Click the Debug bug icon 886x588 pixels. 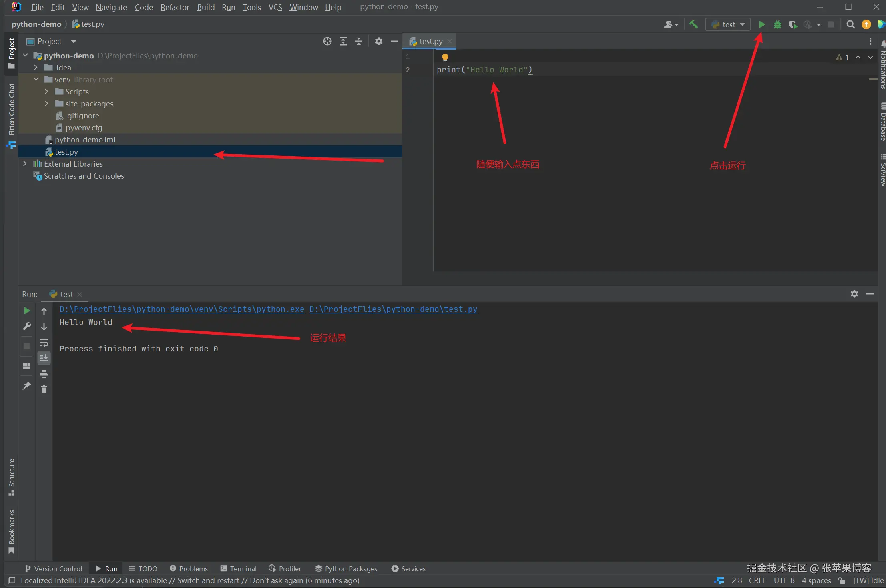point(777,24)
